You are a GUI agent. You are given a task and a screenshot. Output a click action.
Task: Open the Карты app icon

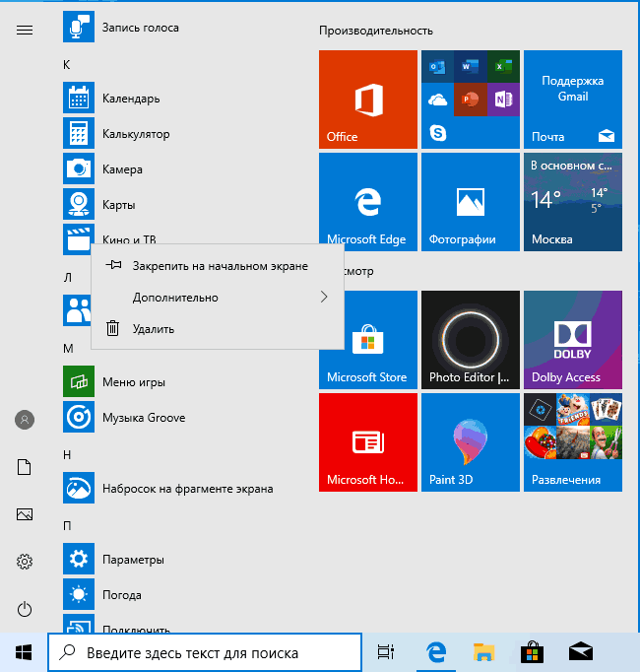point(79,204)
